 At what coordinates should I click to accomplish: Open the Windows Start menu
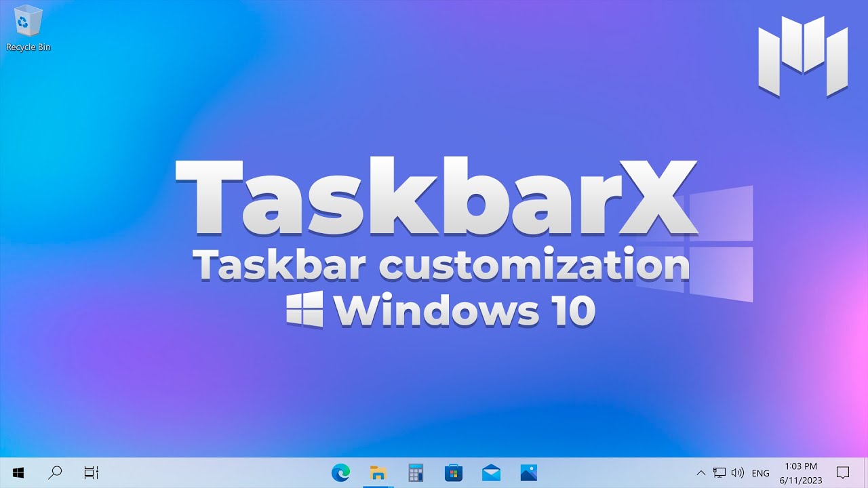(18, 472)
